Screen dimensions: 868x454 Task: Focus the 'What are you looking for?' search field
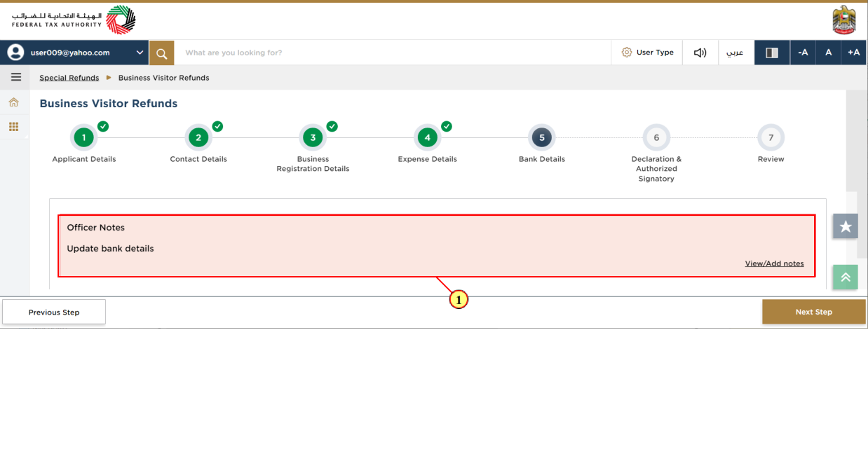click(x=393, y=53)
